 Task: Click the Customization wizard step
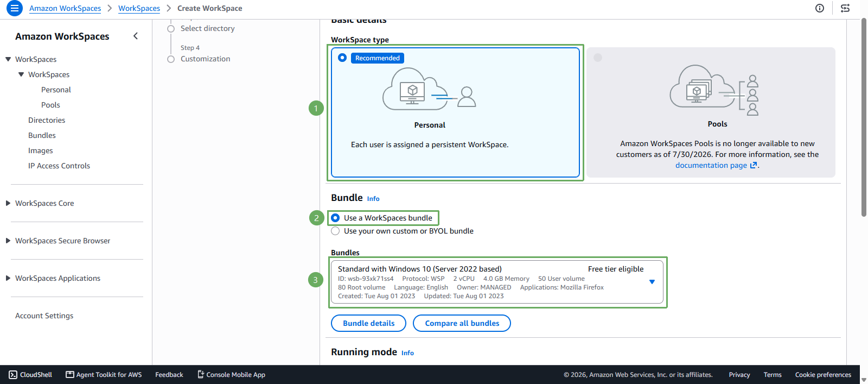point(205,59)
